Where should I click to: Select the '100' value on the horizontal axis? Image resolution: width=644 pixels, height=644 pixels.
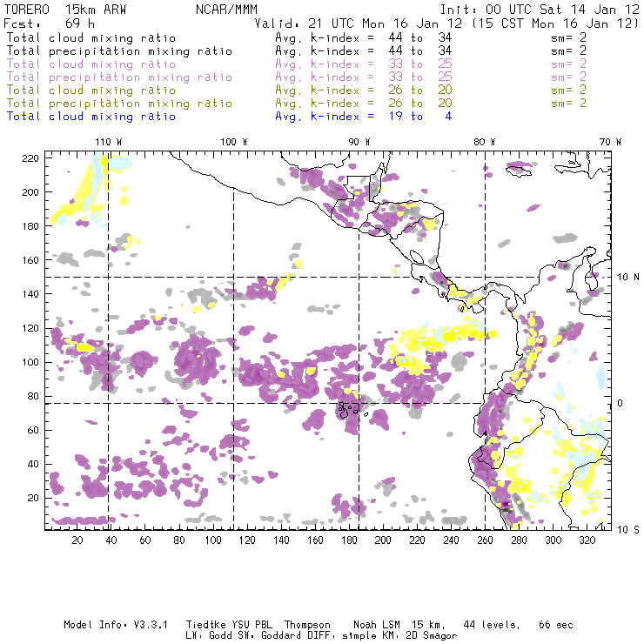pos(213,540)
